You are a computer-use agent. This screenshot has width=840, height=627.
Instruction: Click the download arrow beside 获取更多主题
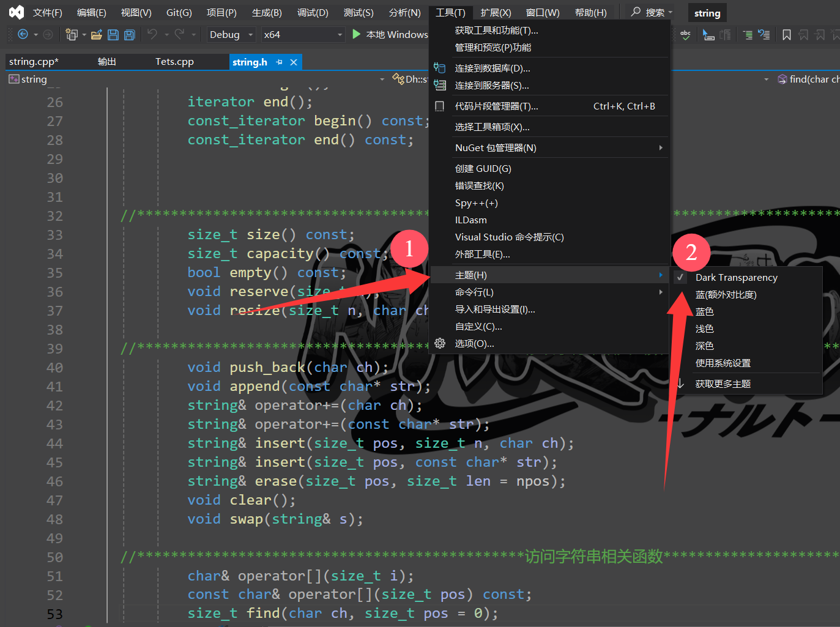pos(680,384)
